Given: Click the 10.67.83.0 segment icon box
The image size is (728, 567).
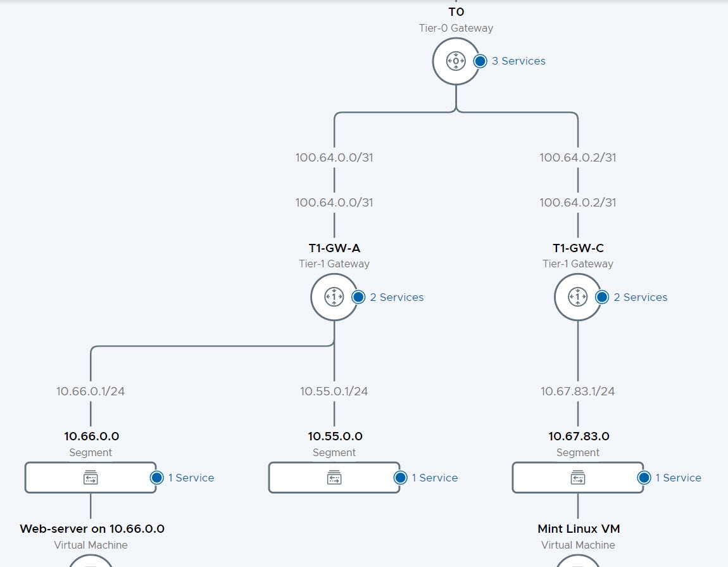Looking at the screenshot, I should click(577, 478).
